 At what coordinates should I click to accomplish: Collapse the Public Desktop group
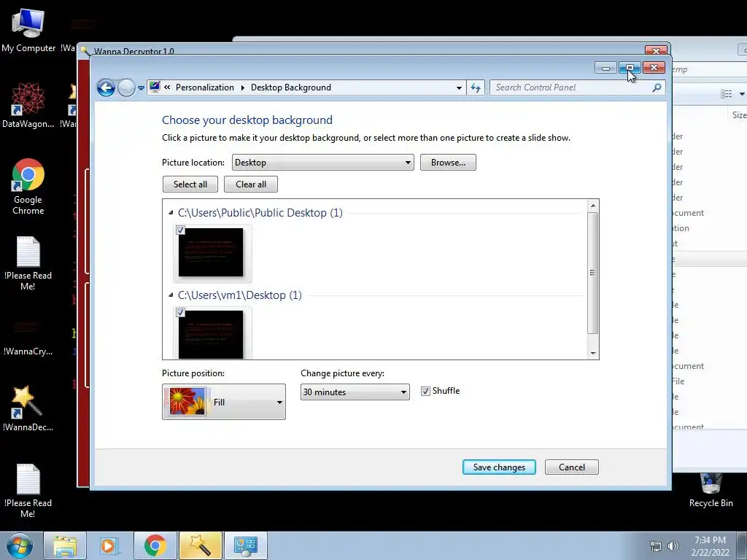[171, 213]
